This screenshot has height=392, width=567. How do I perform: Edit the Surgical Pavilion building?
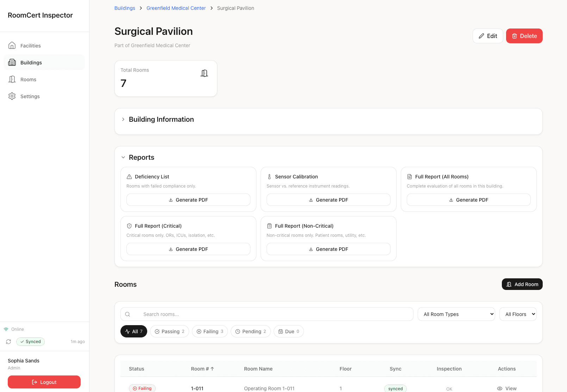click(x=488, y=36)
